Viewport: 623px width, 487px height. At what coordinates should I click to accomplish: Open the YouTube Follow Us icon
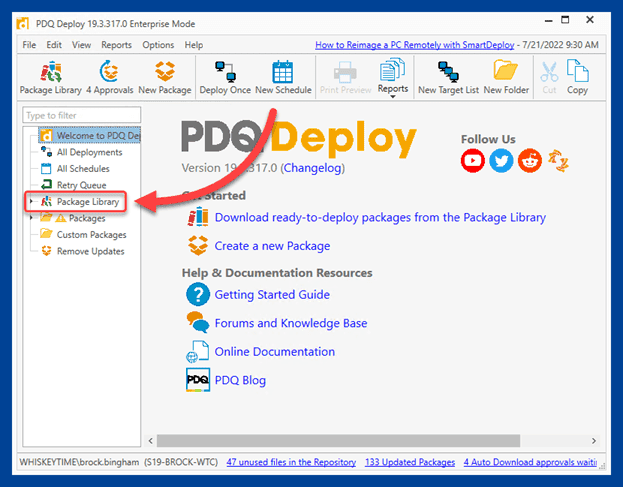(472, 161)
